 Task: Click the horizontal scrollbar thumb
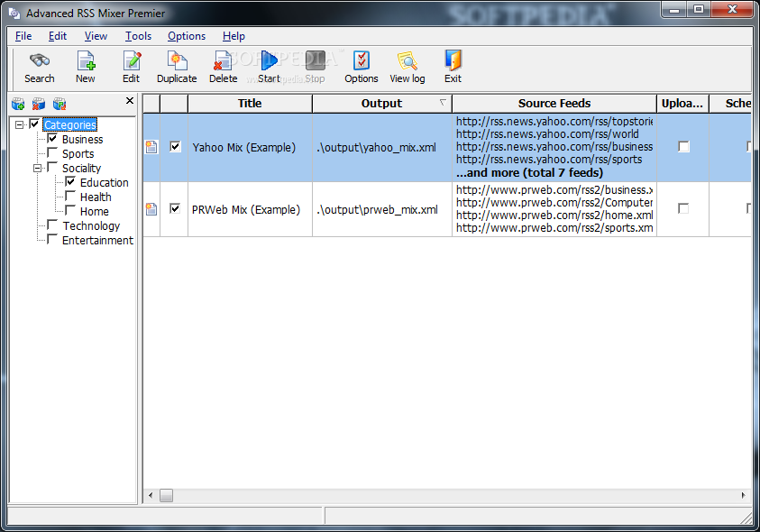pyautogui.click(x=166, y=495)
